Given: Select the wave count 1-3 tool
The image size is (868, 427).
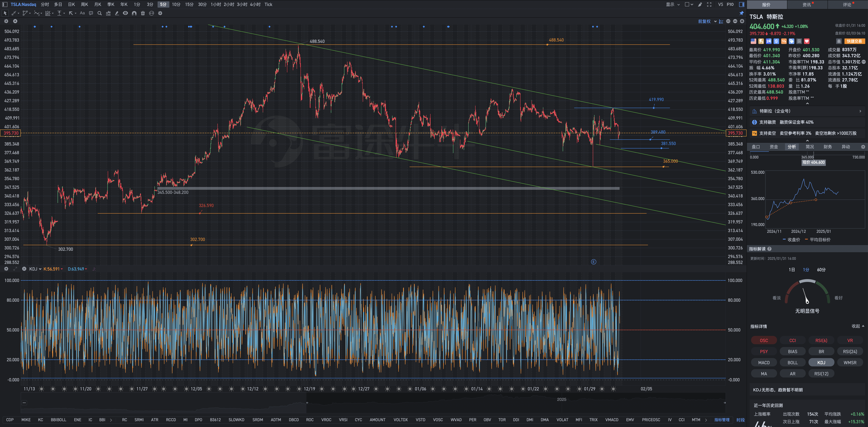Looking at the screenshot, I should click(x=36, y=13).
